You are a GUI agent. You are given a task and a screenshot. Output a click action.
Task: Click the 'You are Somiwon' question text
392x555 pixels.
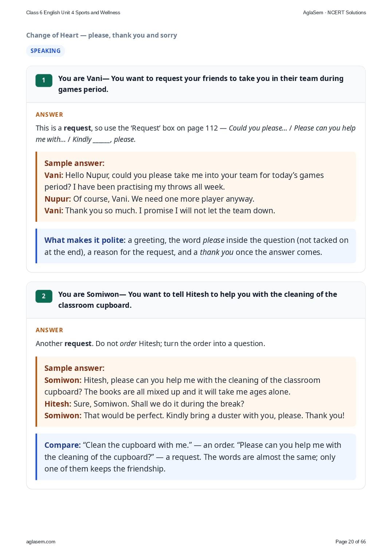[x=197, y=300]
